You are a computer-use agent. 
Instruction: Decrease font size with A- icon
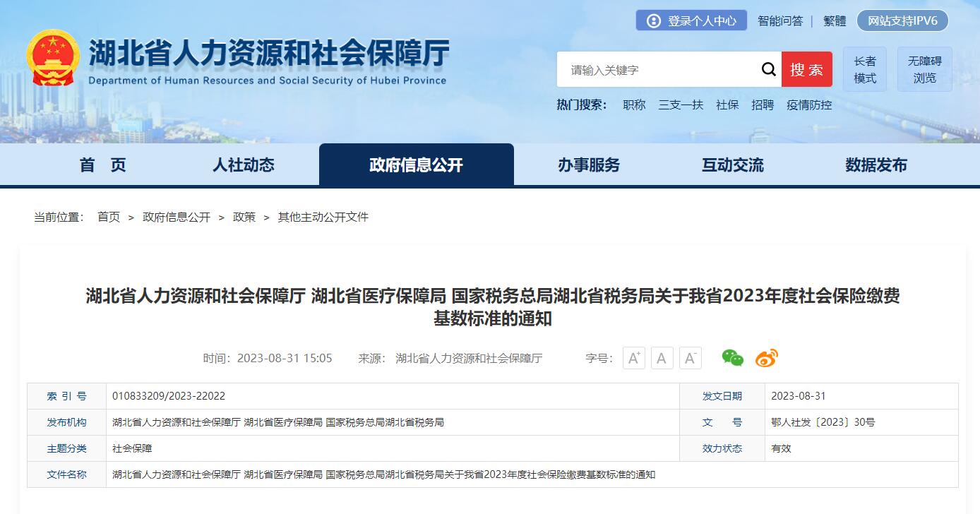click(690, 358)
